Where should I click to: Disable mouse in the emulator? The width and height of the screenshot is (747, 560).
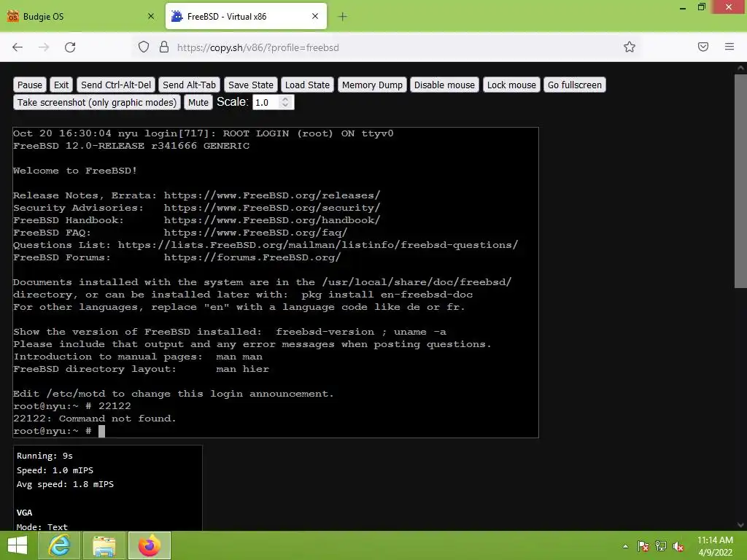pos(444,85)
